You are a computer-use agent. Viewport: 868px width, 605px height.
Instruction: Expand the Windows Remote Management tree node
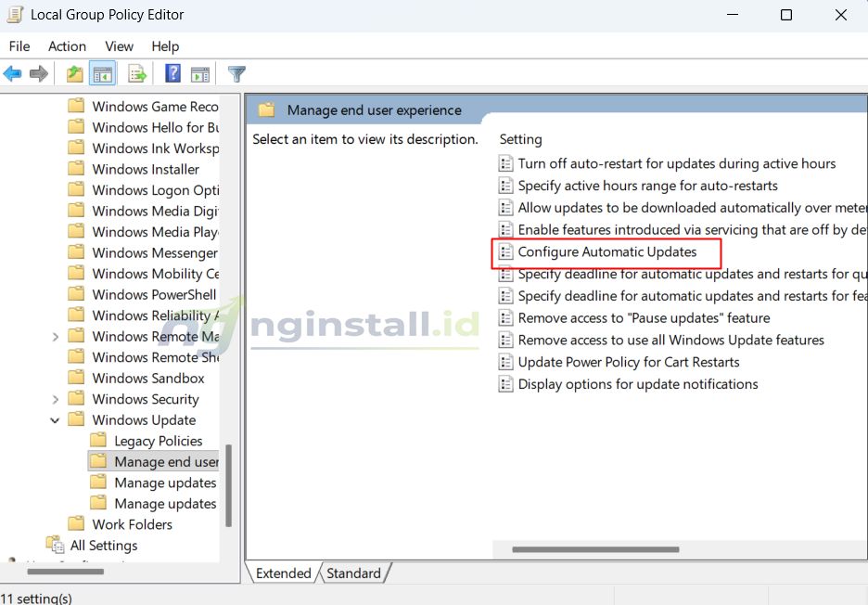click(x=56, y=336)
